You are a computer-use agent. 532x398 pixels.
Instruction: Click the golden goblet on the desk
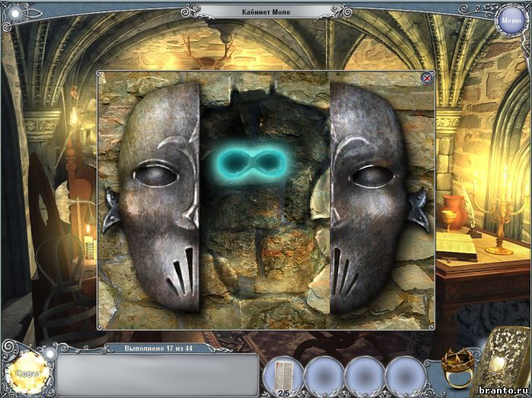click(448, 220)
